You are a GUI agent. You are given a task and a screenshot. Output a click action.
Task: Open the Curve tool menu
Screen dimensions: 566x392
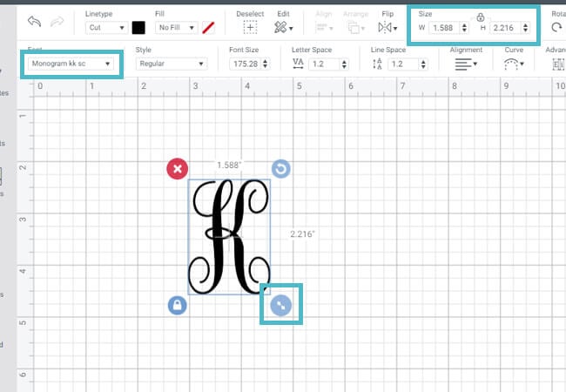pyautogui.click(x=514, y=64)
